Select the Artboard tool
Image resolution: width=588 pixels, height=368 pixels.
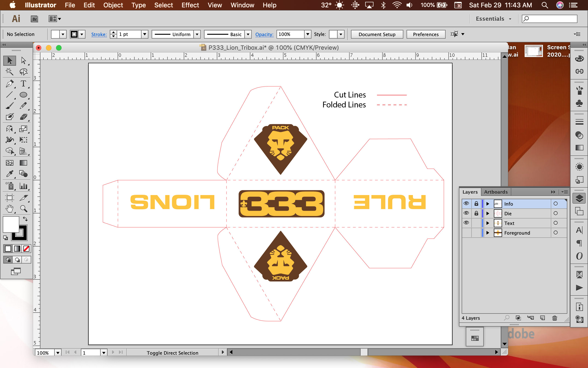pyautogui.click(x=10, y=198)
